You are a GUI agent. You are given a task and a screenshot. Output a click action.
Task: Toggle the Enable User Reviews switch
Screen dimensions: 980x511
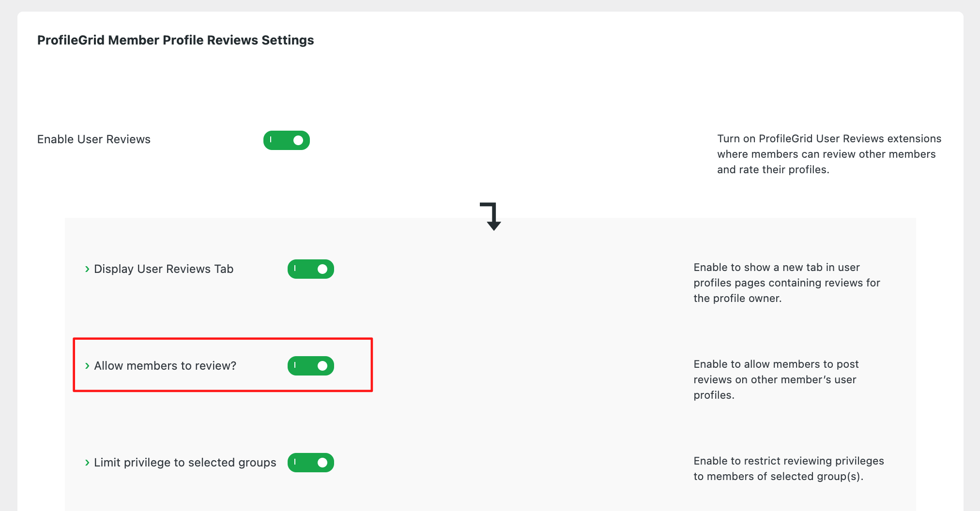287,140
